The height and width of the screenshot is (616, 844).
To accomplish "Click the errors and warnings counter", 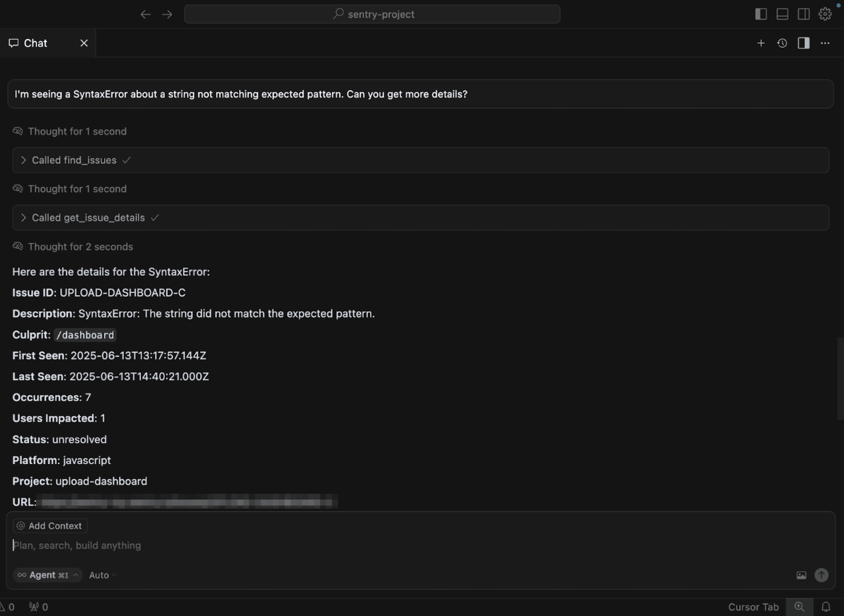I will pos(8,607).
